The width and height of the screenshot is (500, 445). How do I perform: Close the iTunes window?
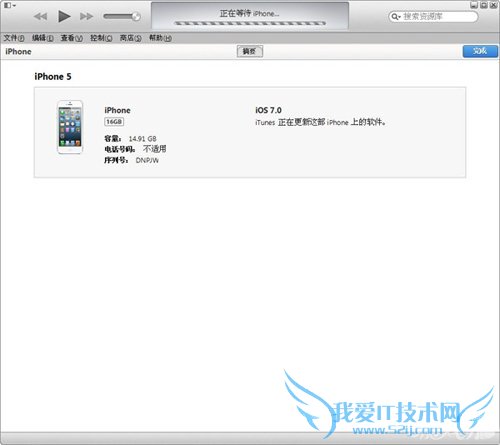coord(493,5)
